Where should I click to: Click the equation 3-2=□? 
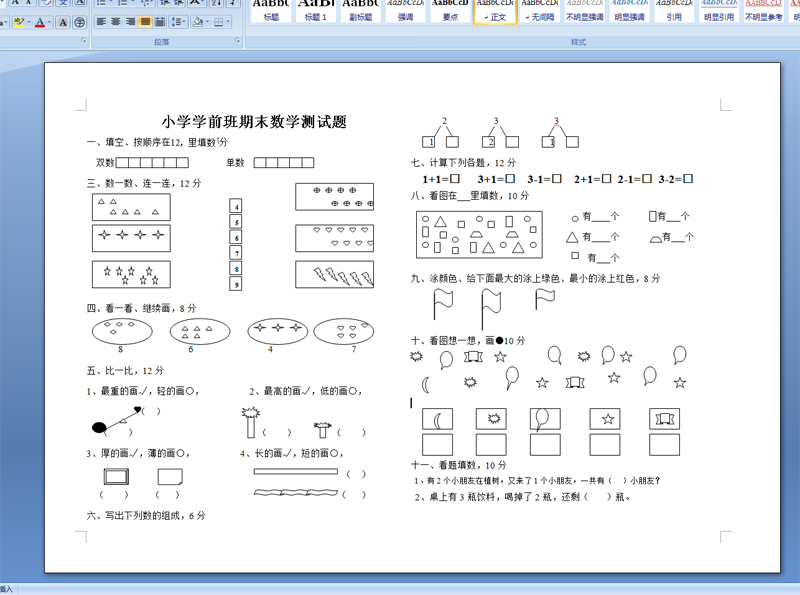tap(676, 179)
